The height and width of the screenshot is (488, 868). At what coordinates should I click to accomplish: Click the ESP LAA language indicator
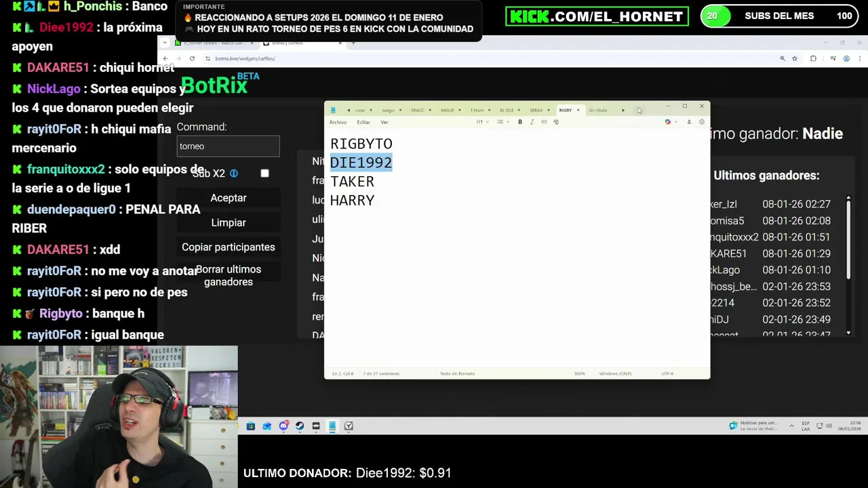806,426
